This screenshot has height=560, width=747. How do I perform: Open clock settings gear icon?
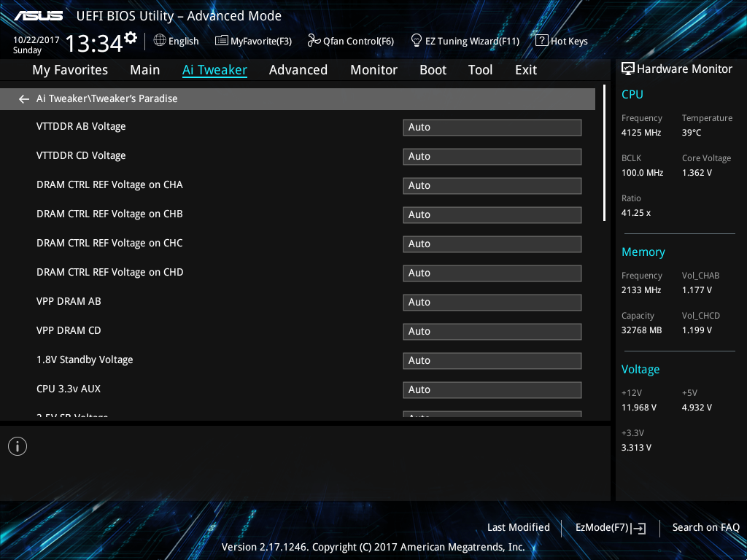[x=131, y=38]
